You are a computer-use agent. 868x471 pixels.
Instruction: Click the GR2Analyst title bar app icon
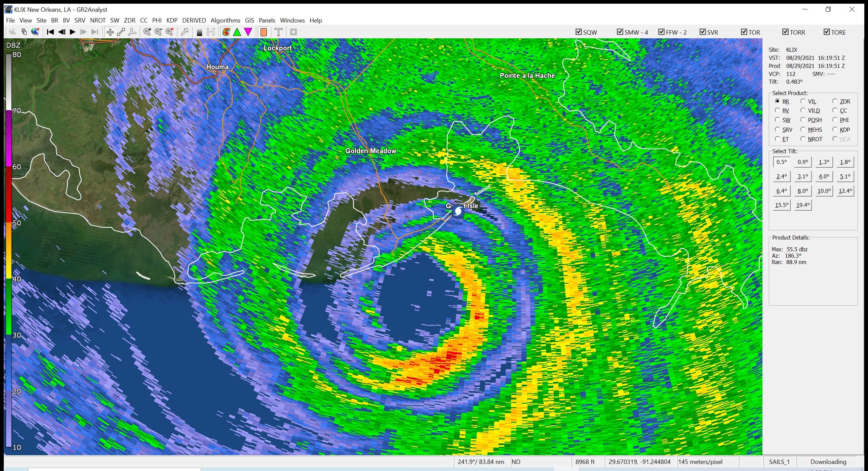pyautogui.click(x=8, y=9)
